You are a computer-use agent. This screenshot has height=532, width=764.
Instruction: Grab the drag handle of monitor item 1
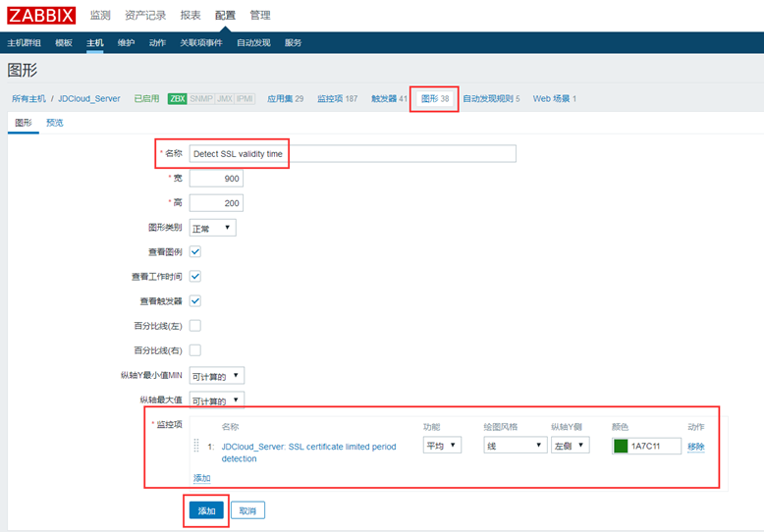(x=196, y=446)
